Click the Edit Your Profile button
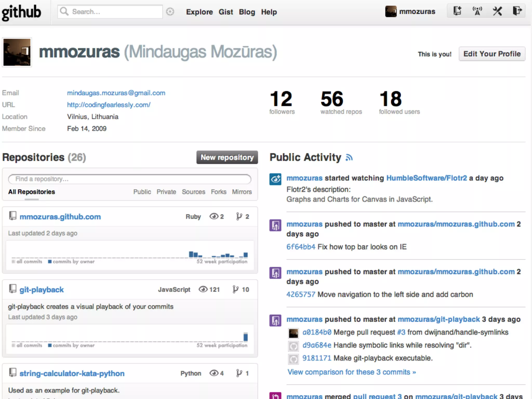This screenshot has width=532, height=399. [x=492, y=54]
